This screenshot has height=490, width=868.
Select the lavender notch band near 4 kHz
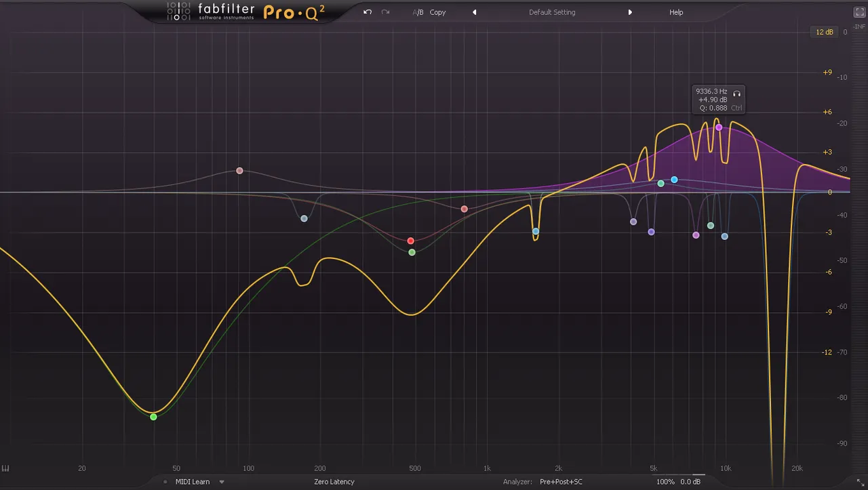coord(633,222)
